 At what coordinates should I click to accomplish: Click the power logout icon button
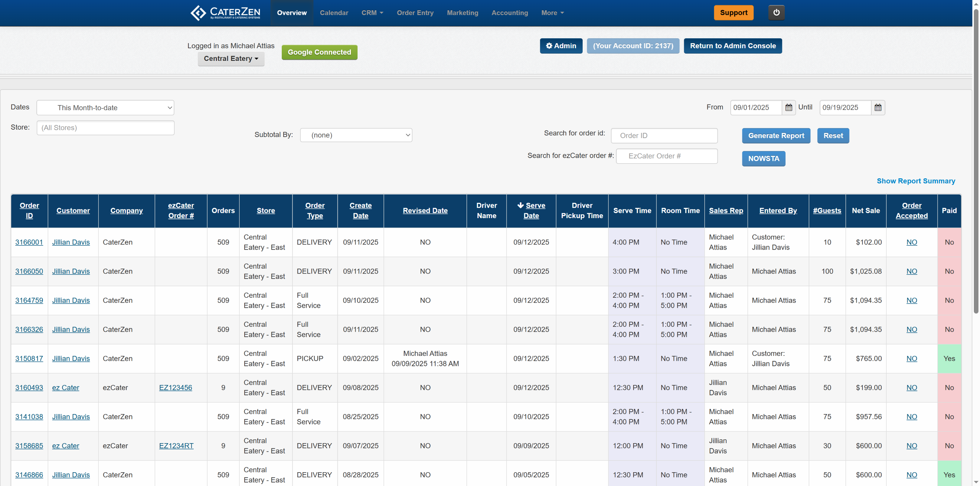(x=776, y=13)
